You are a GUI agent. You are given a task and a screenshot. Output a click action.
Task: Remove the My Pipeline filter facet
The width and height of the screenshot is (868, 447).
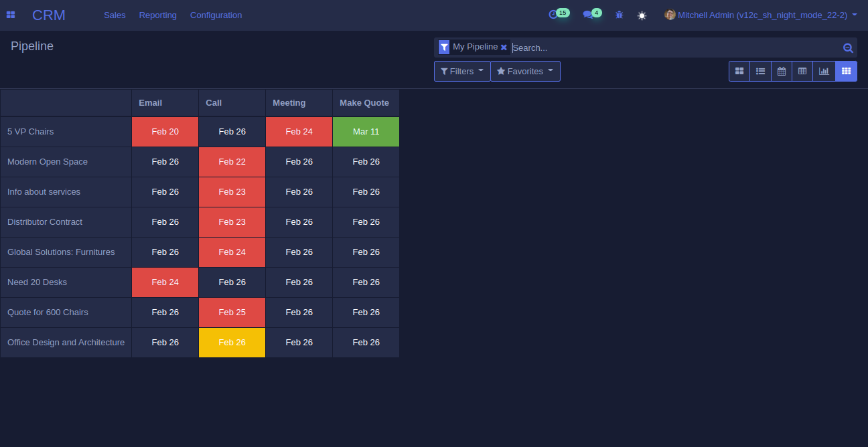[x=504, y=48]
